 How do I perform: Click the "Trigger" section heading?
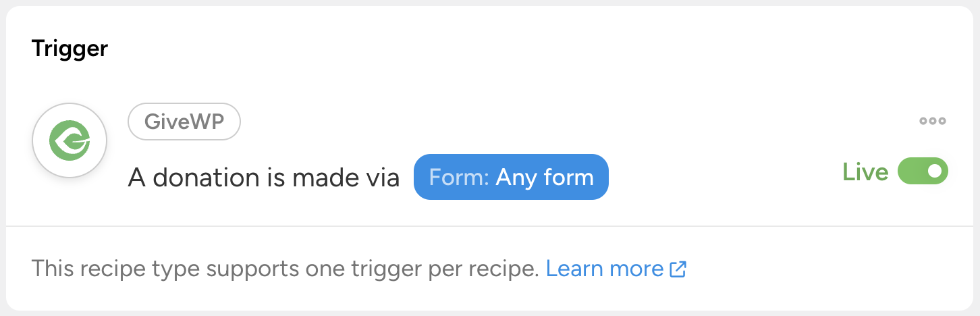tap(70, 49)
